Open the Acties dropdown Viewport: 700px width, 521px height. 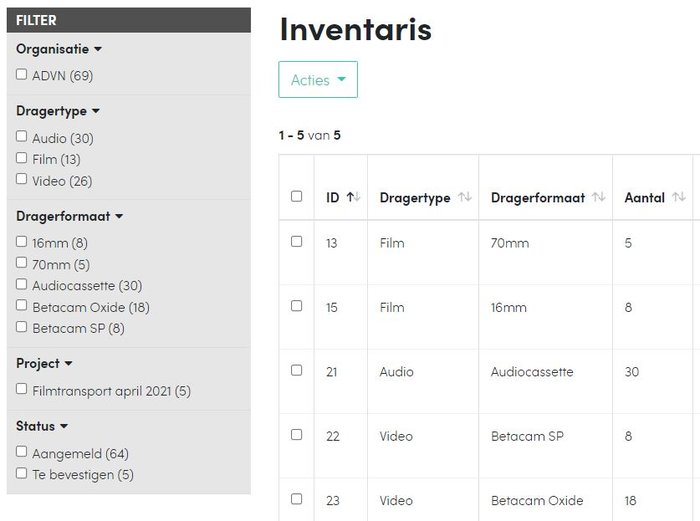[318, 79]
